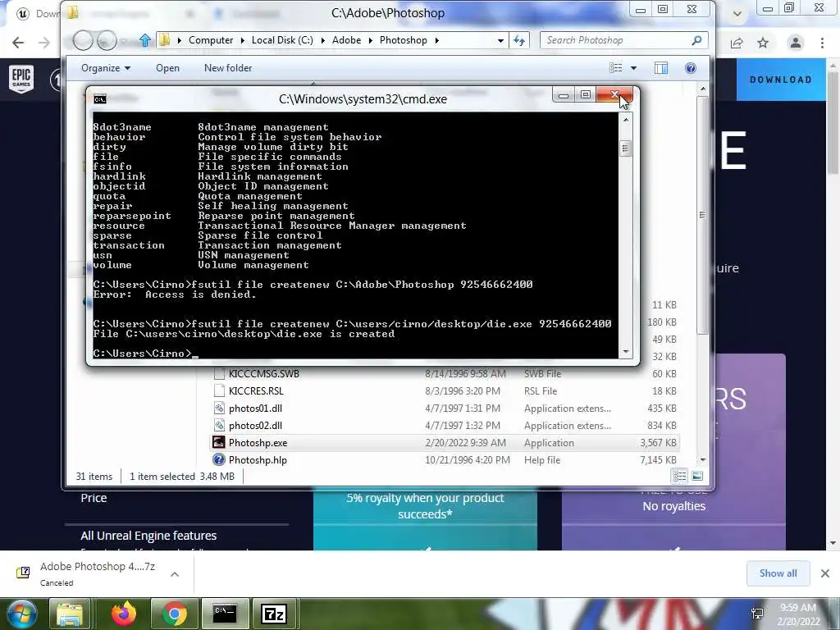Viewport: 840px width, 630px height.
Task: Click the Chrome back arrow
Action: 18,43
